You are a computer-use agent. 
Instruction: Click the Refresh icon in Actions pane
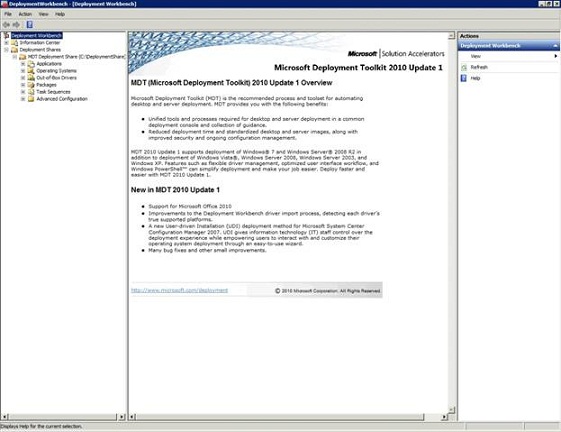[x=464, y=67]
